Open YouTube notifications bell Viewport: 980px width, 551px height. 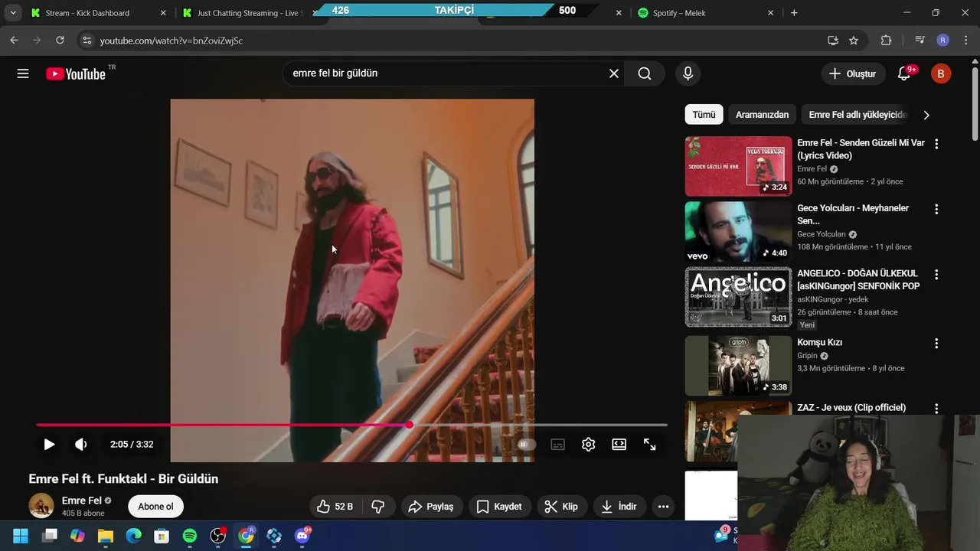(x=905, y=73)
